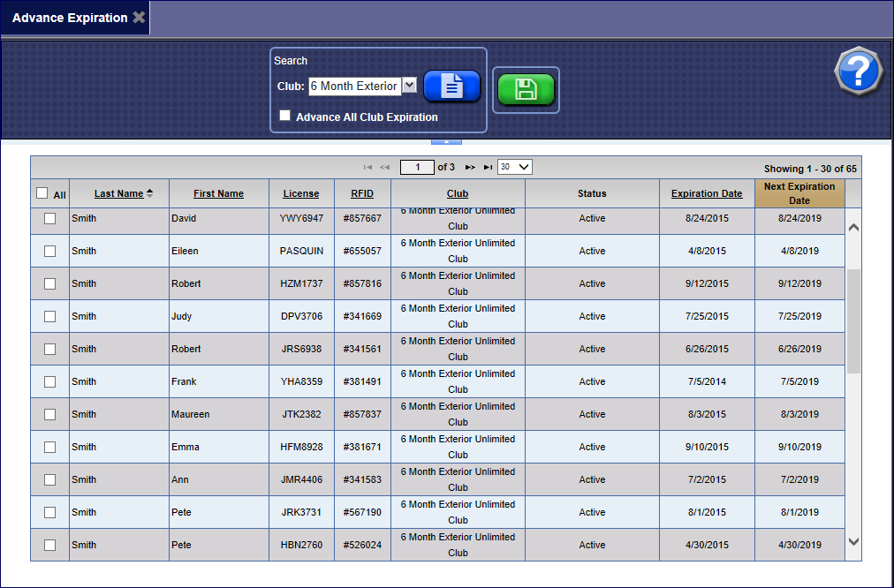894x588 pixels.
Task: Open the Club dropdown list
Action: coord(409,86)
